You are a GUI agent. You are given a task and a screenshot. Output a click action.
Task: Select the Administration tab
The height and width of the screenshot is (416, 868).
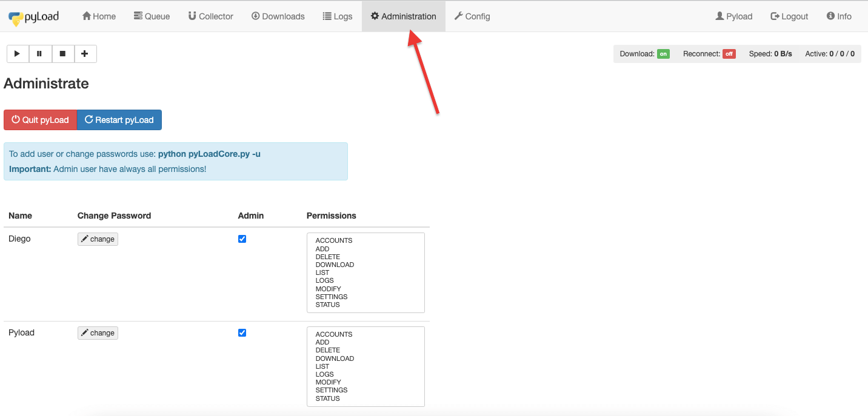403,16
